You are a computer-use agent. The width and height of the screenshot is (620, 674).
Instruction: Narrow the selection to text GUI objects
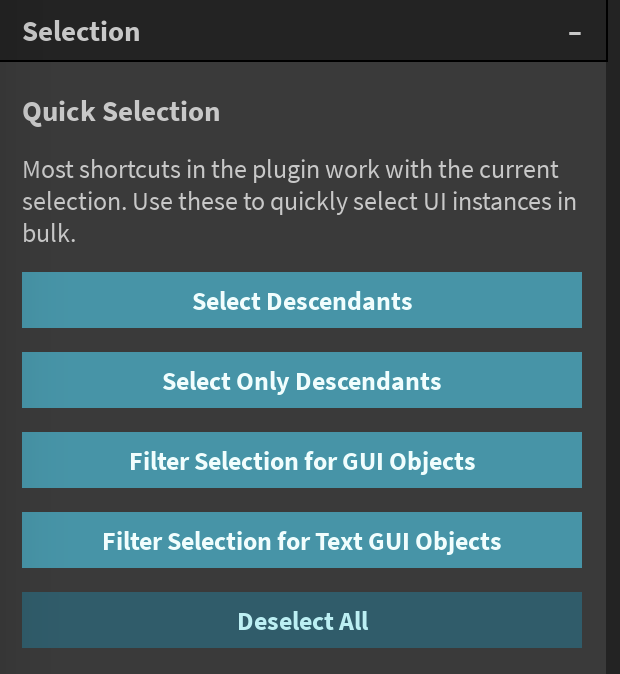pyautogui.click(x=302, y=541)
